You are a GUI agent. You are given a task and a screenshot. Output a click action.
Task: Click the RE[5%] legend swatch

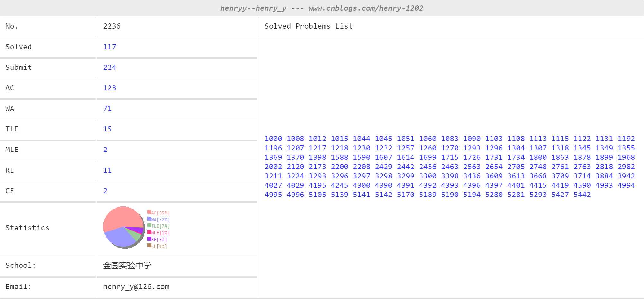coord(149,239)
